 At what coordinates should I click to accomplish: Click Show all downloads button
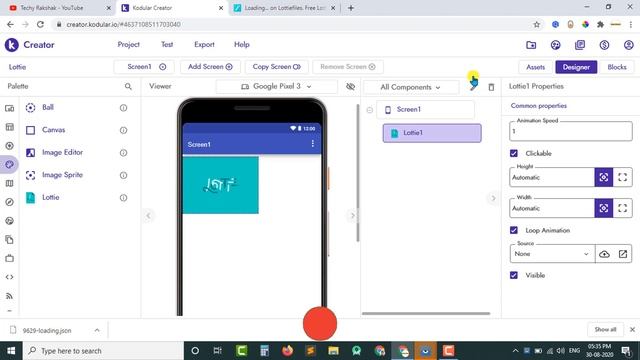pos(605,329)
